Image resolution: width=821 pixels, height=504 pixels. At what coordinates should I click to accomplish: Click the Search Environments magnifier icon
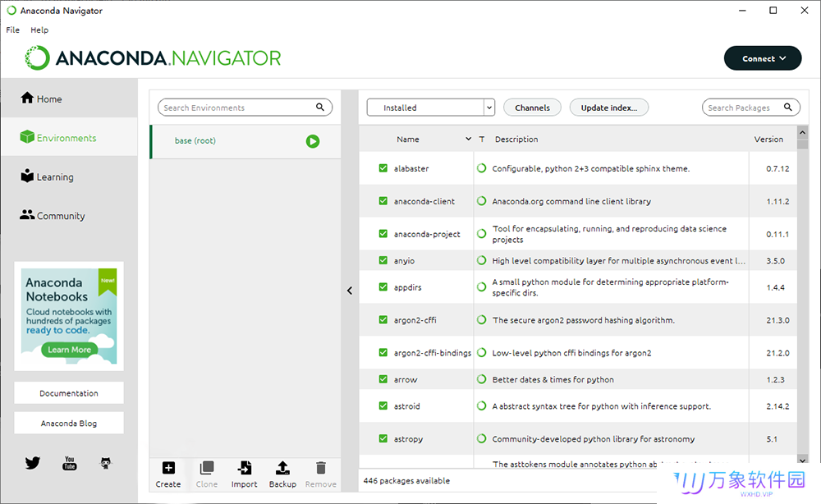320,108
